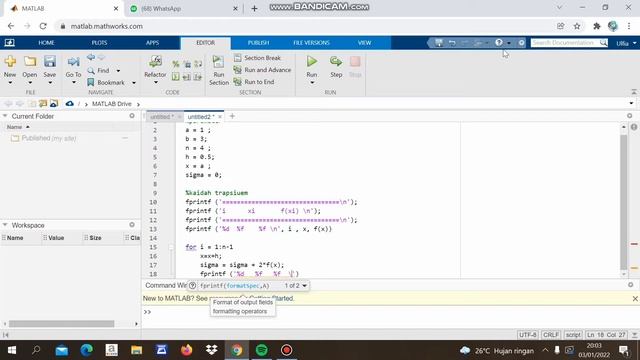640x360 pixels.
Task: Open address bar path dropdown arrow
Action: pyautogui.click(x=631, y=103)
